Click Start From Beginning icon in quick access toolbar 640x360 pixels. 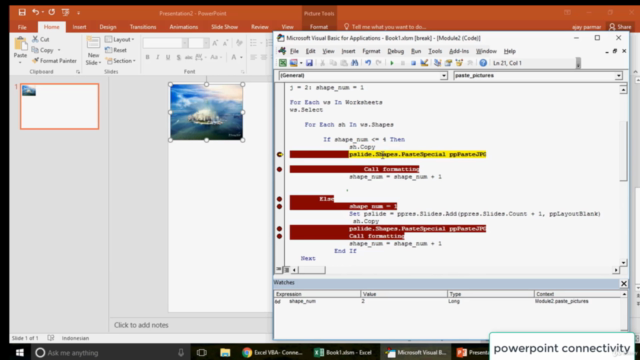(65, 12)
